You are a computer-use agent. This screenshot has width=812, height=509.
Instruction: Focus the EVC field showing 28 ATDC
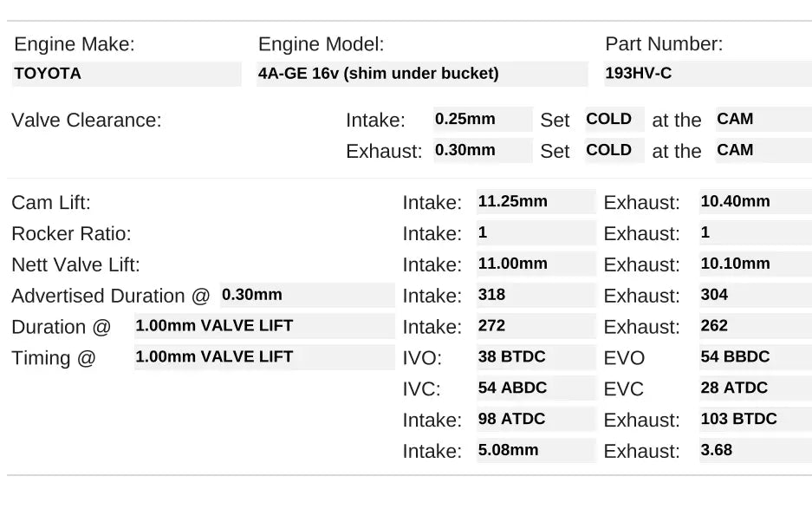[x=755, y=388]
